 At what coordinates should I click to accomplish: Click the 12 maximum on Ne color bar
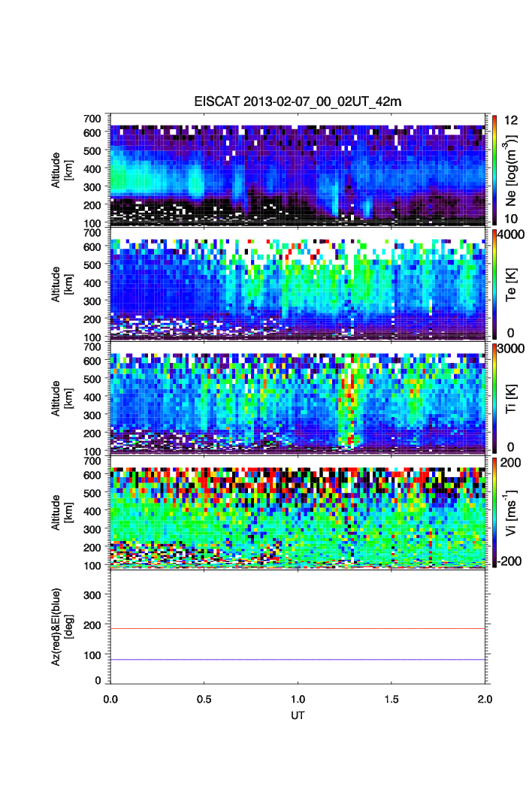tap(511, 120)
